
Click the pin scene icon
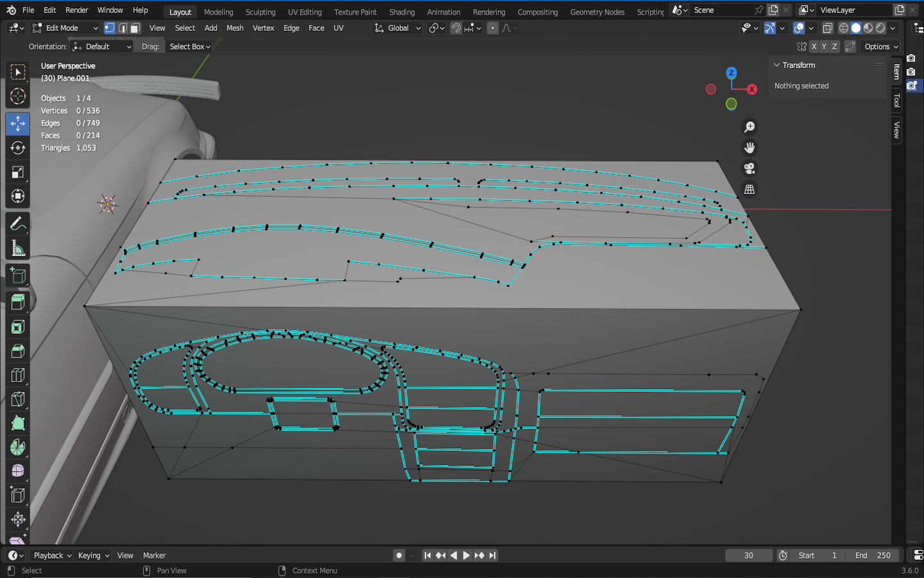click(759, 10)
